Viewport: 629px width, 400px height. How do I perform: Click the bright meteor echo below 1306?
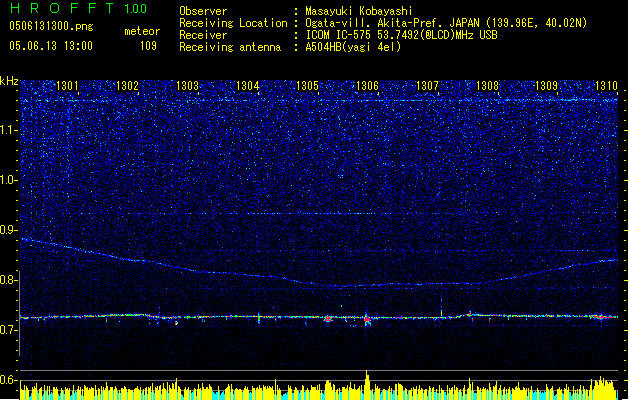tap(367, 320)
